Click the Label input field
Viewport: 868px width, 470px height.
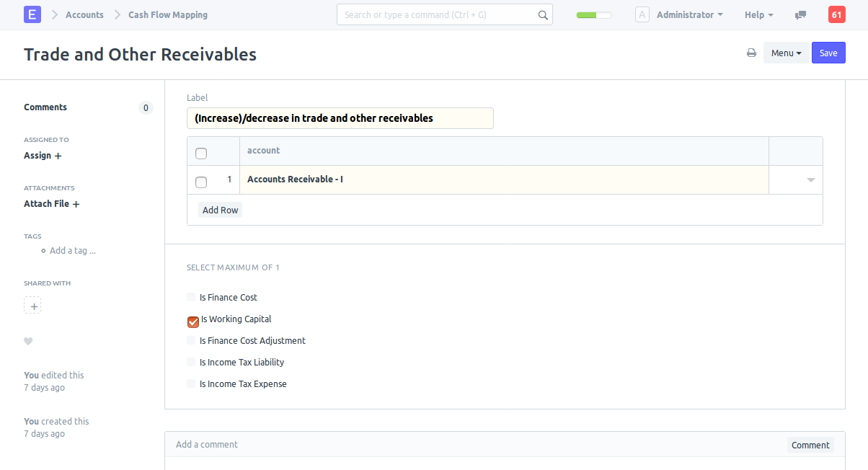[x=340, y=118]
